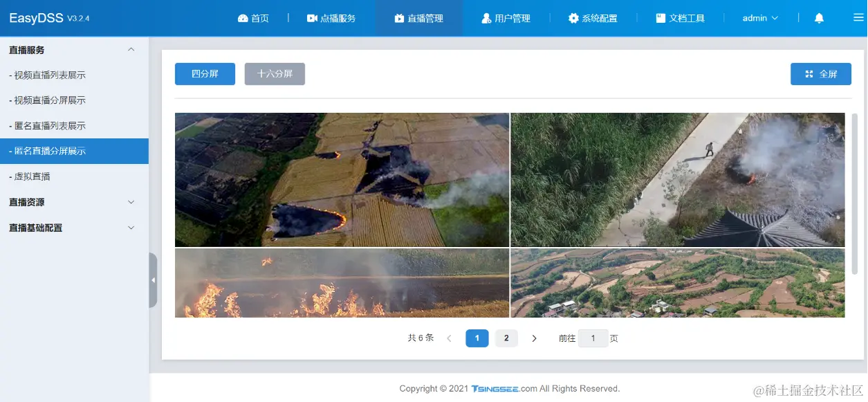This screenshot has height=402, width=868.
Task: Open 虚拟直播 in sidebar
Action: tap(74, 176)
